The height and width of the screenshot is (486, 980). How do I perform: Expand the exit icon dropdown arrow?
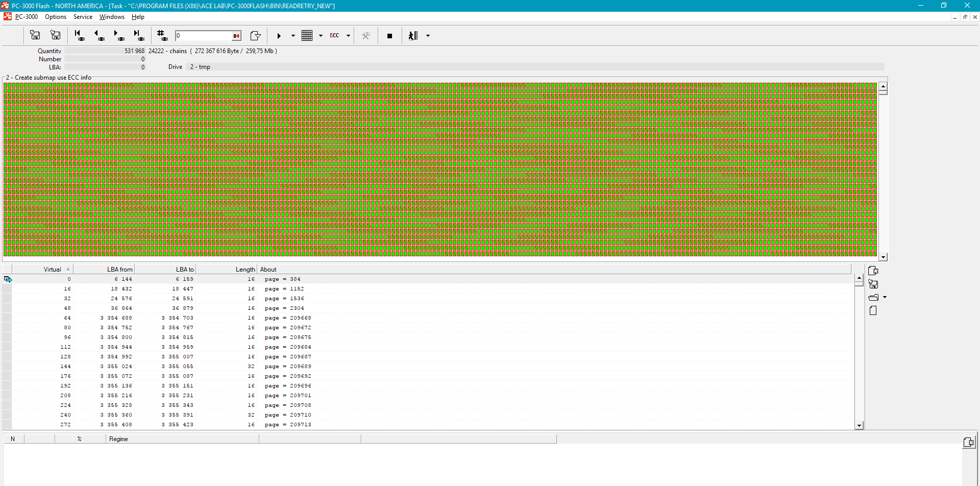(x=428, y=36)
